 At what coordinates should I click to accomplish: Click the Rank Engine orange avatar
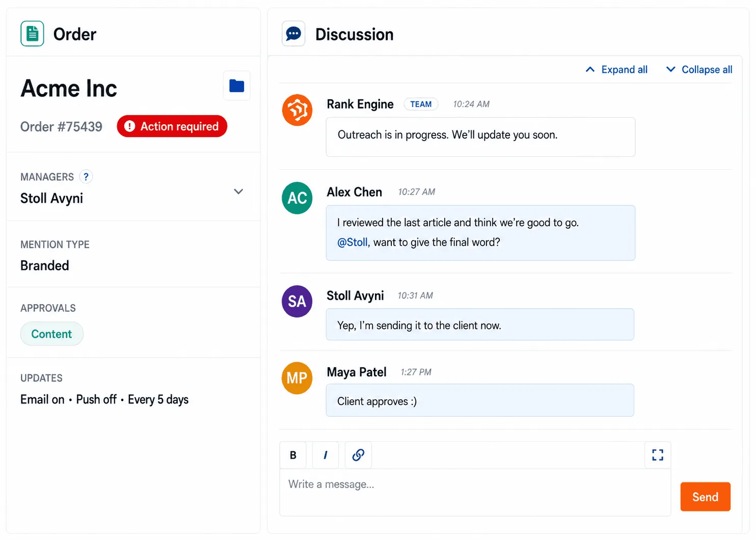(x=297, y=110)
